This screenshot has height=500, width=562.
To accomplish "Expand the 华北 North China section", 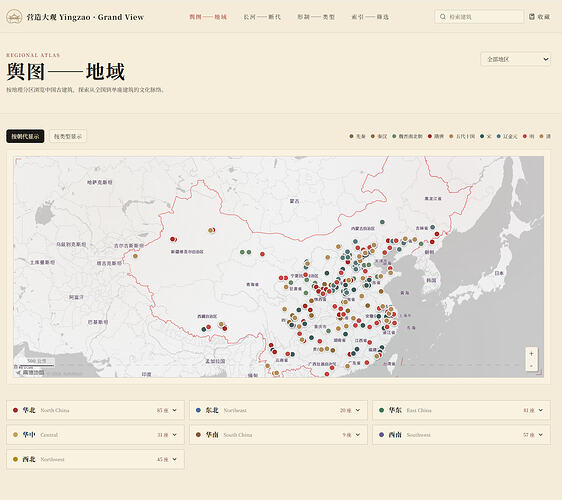I will click(x=95, y=410).
